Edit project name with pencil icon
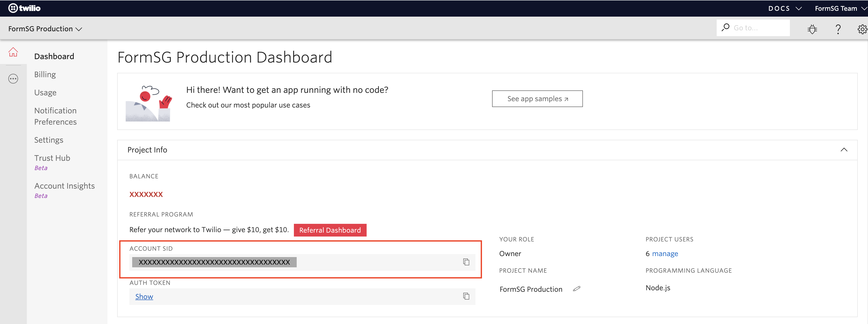868x324 pixels. click(577, 289)
